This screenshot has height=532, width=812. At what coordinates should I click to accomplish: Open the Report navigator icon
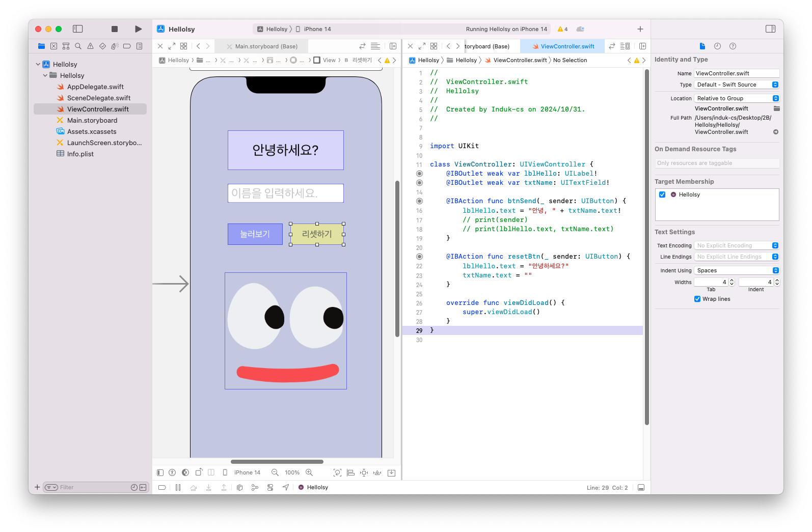139,46
